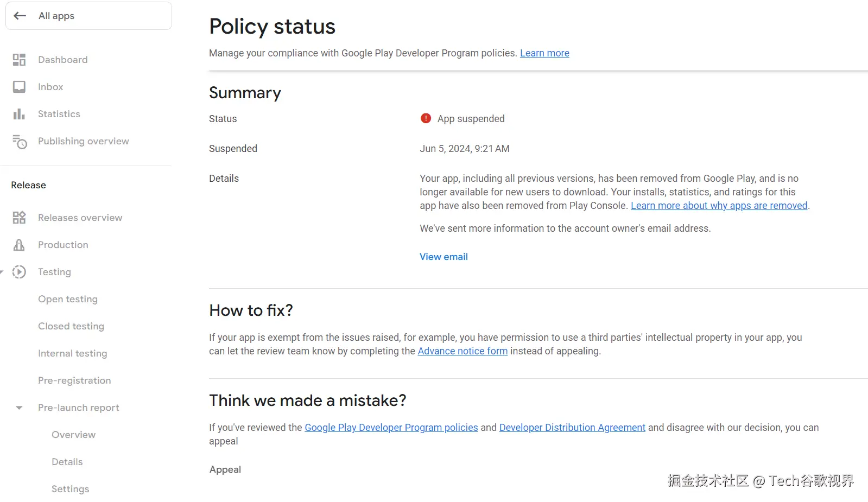Open the Advance notice form link
868x502 pixels.
coord(462,351)
